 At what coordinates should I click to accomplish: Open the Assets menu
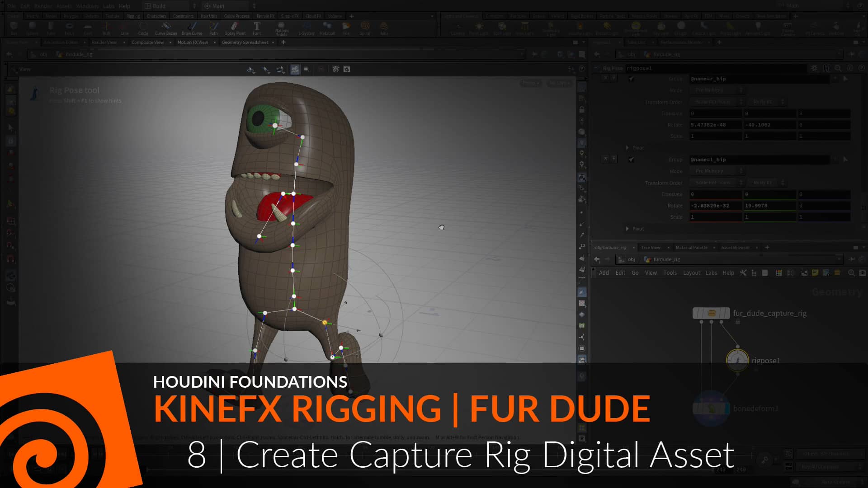64,6
